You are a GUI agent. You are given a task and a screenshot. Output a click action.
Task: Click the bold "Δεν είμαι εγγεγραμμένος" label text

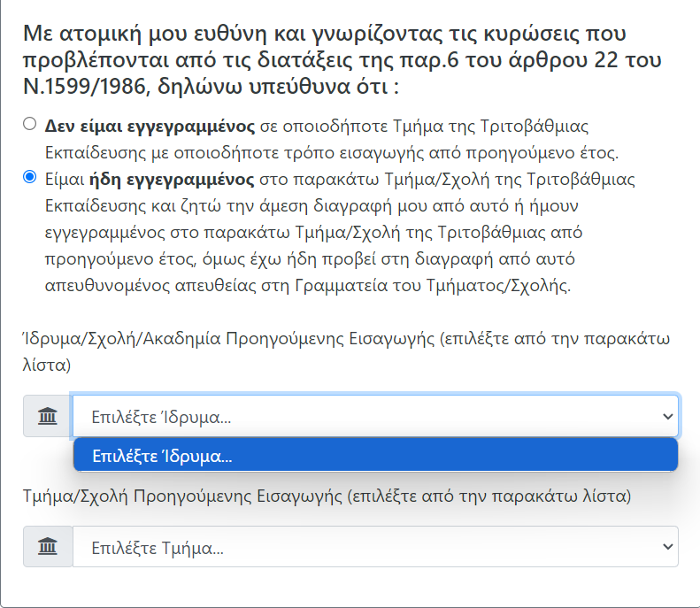150,125
